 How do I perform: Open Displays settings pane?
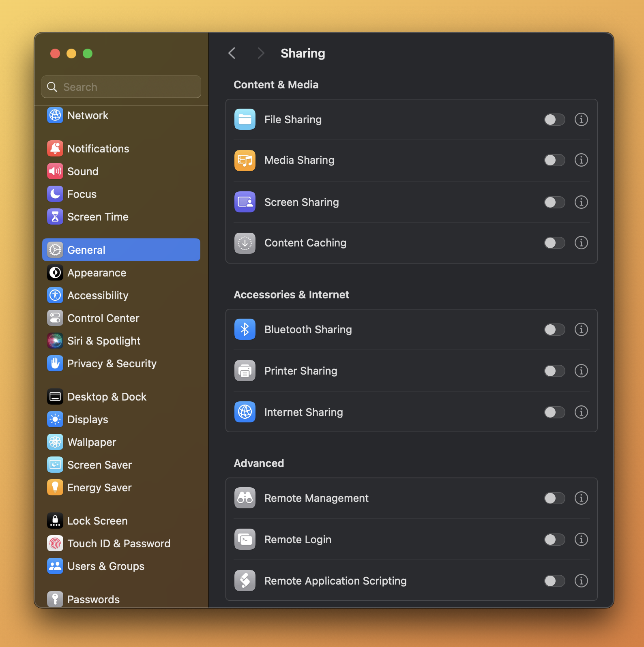(x=121, y=420)
